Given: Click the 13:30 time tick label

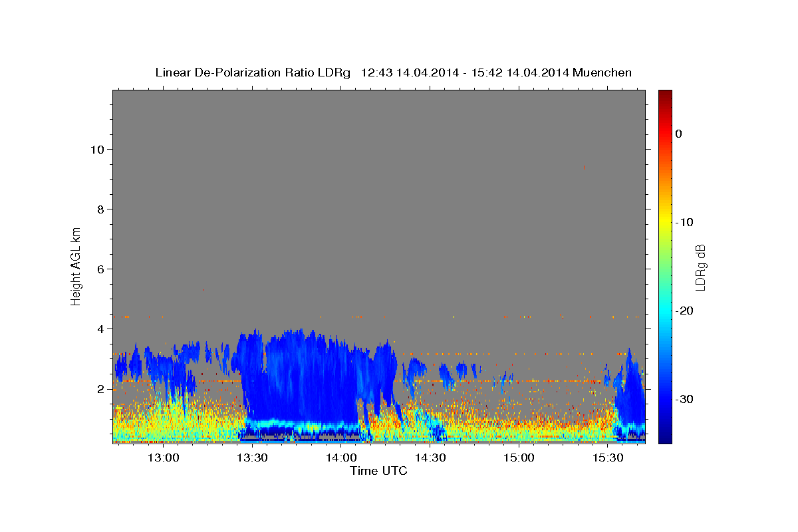Looking at the screenshot, I should pos(252,458).
